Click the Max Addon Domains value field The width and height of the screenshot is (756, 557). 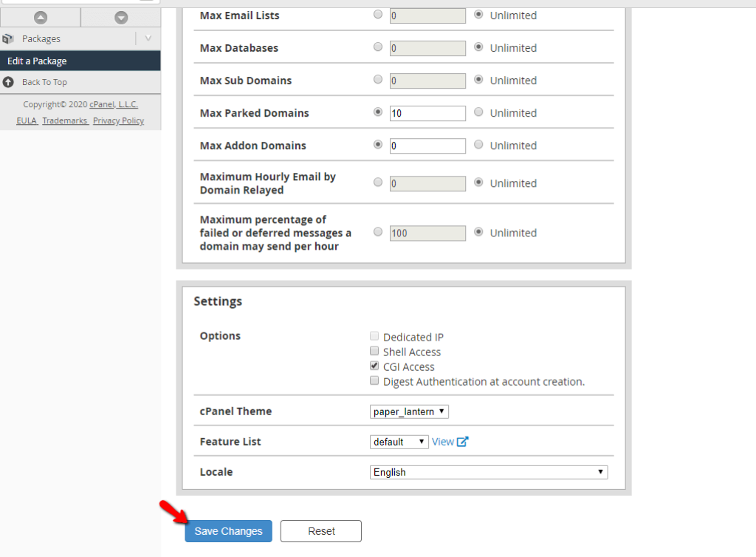[427, 146]
